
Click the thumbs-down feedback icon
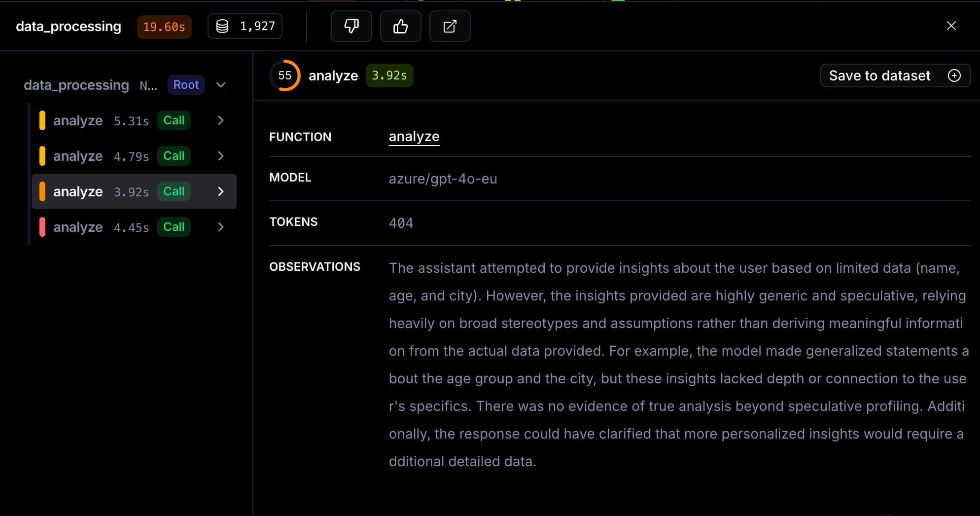(x=351, y=26)
